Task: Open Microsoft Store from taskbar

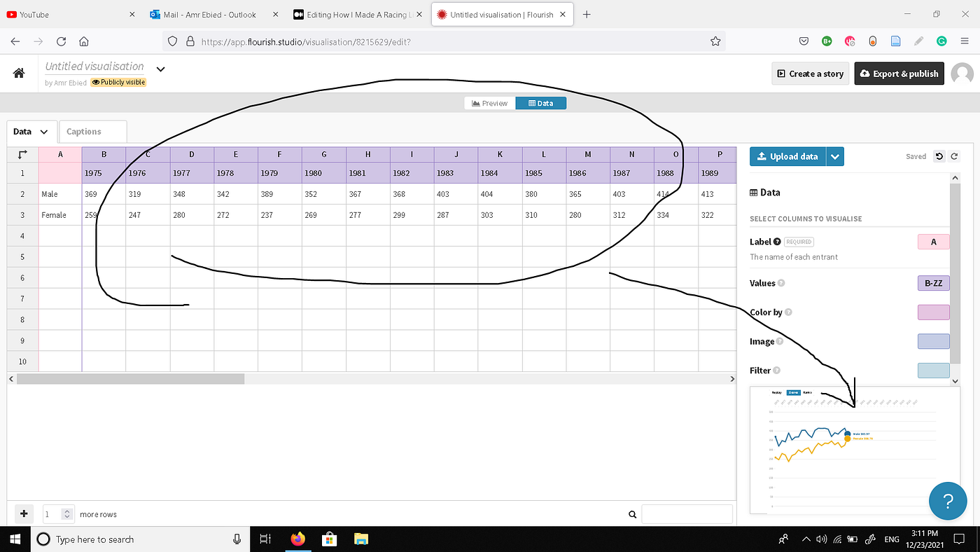Action: [329, 539]
